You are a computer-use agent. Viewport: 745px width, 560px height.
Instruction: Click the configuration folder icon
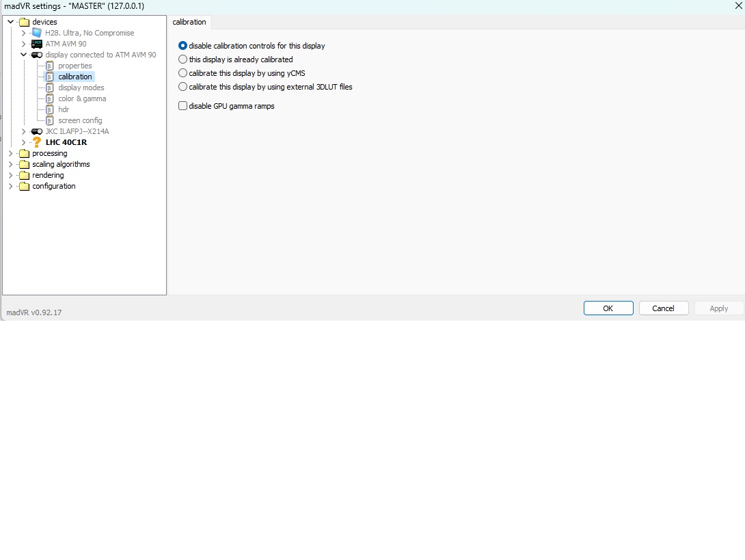point(24,186)
